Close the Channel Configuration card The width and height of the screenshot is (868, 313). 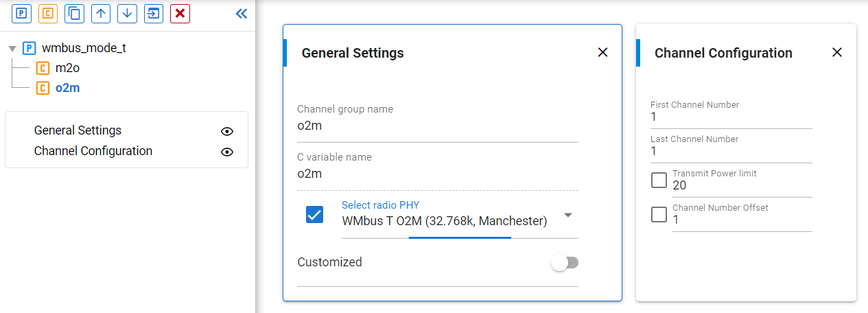coord(836,53)
